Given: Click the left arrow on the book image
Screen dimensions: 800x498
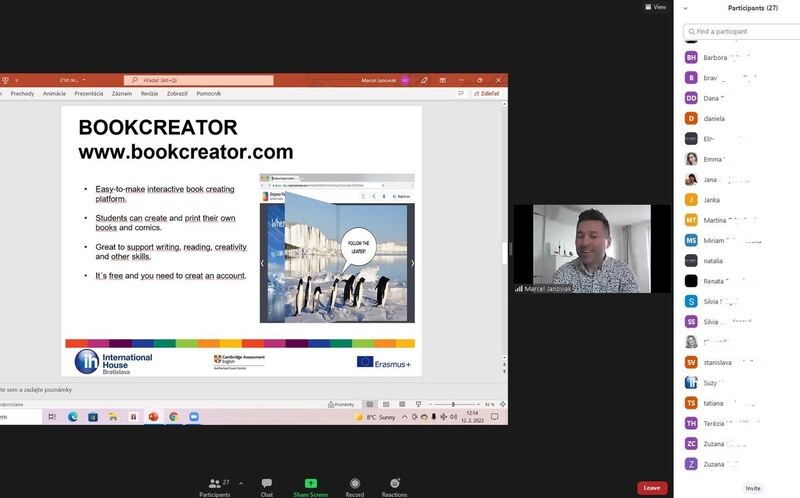Looking at the screenshot, I should click(262, 263).
